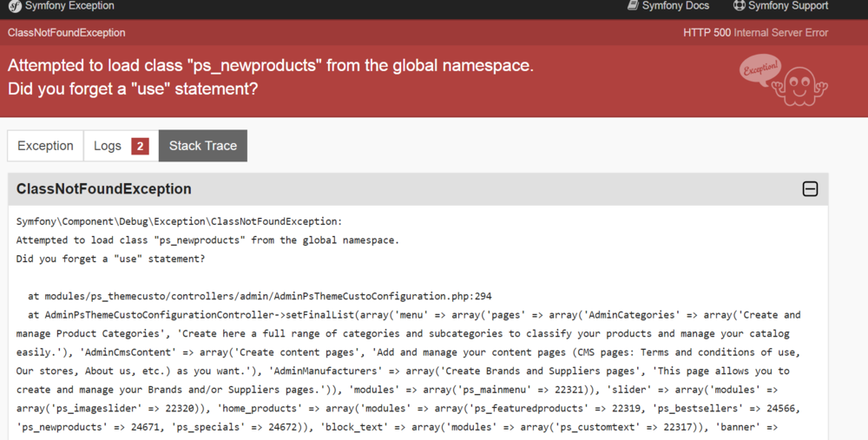The image size is (868, 440).
Task: Click the HTTP 500 Internal Server Error text
Action: click(x=756, y=33)
